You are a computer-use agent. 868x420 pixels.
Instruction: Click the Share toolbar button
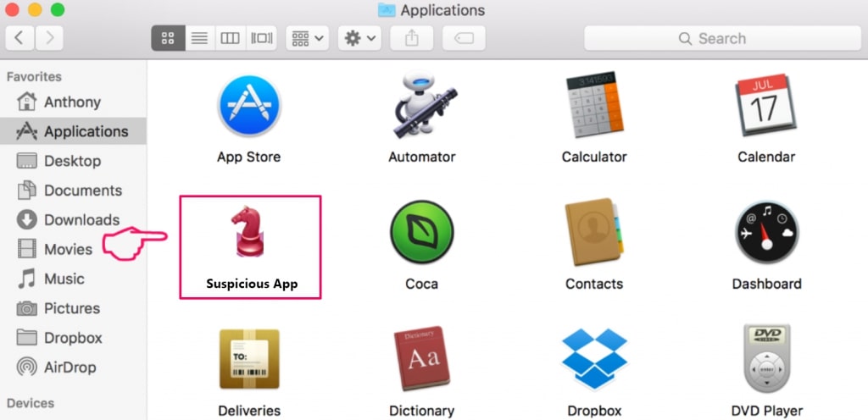click(412, 38)
